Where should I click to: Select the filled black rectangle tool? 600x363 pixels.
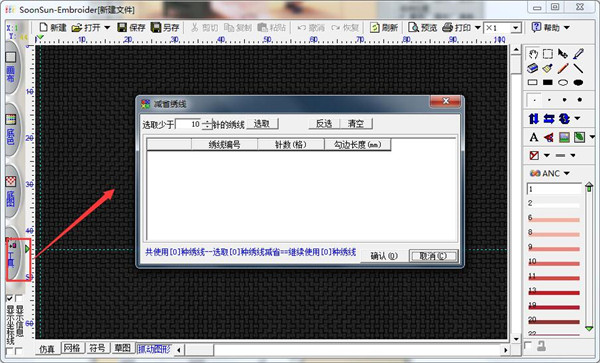click(548, 83)
